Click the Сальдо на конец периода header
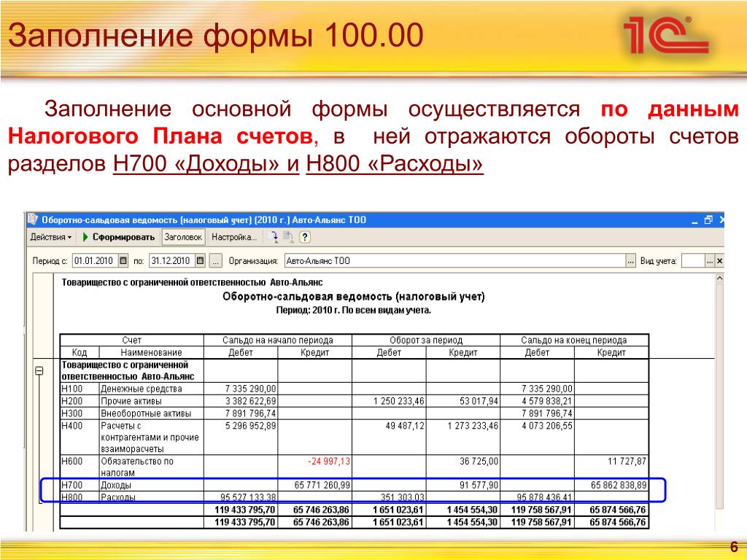 point(574,341)
